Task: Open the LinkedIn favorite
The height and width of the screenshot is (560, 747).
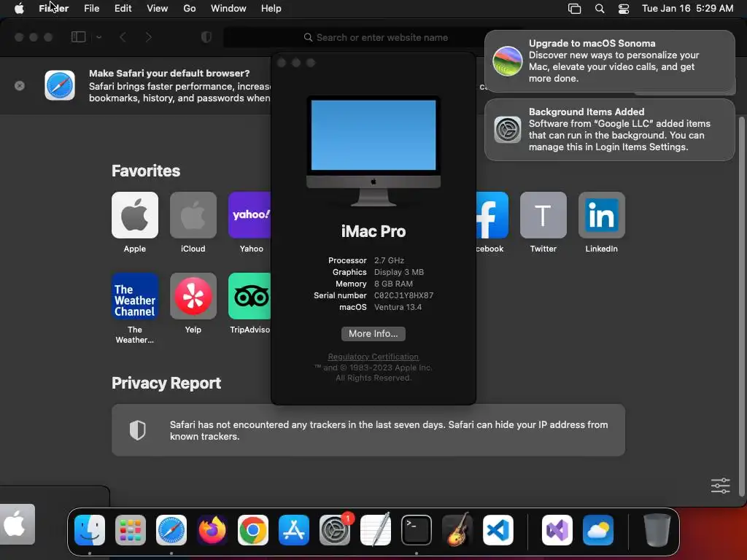Action: [601, 215]
